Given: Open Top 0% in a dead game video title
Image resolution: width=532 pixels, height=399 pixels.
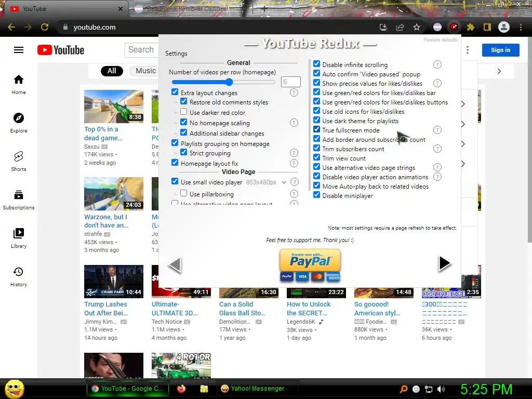Looking at the screenshot, I should coord(103,134).
